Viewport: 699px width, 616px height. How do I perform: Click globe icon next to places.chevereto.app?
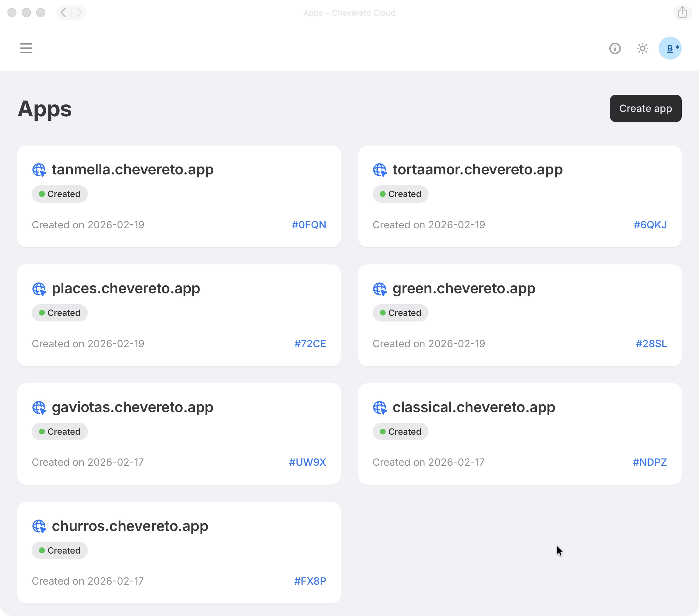(39, 289)
